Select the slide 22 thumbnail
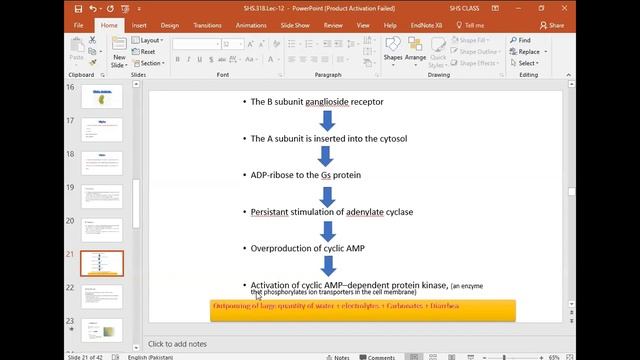The width and height of the screenshot is (640, 360). pos(102,297)
